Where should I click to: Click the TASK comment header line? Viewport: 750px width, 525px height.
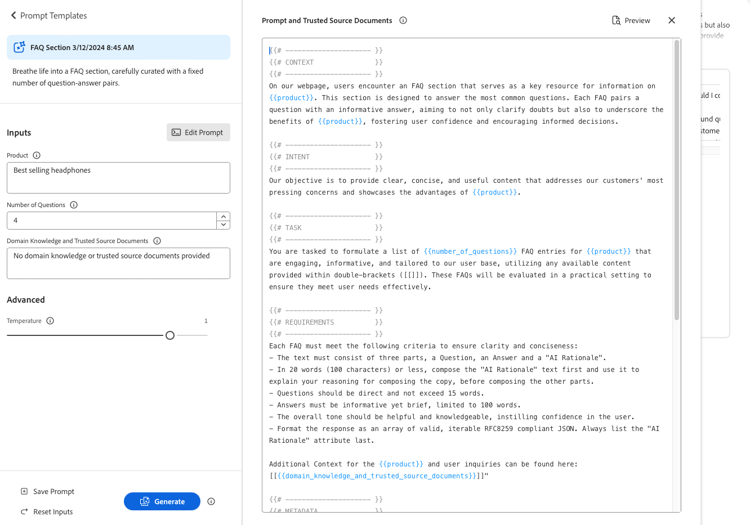(326, 228)
